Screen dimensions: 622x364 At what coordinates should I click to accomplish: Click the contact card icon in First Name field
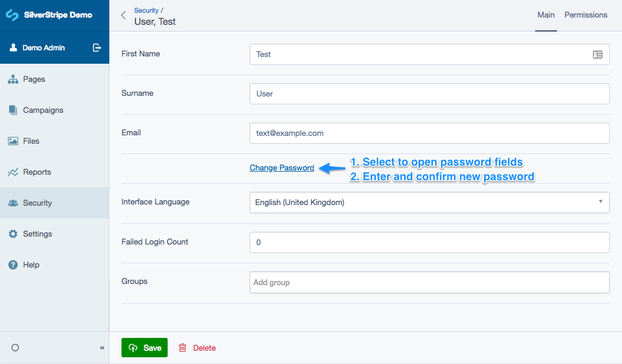598,54
